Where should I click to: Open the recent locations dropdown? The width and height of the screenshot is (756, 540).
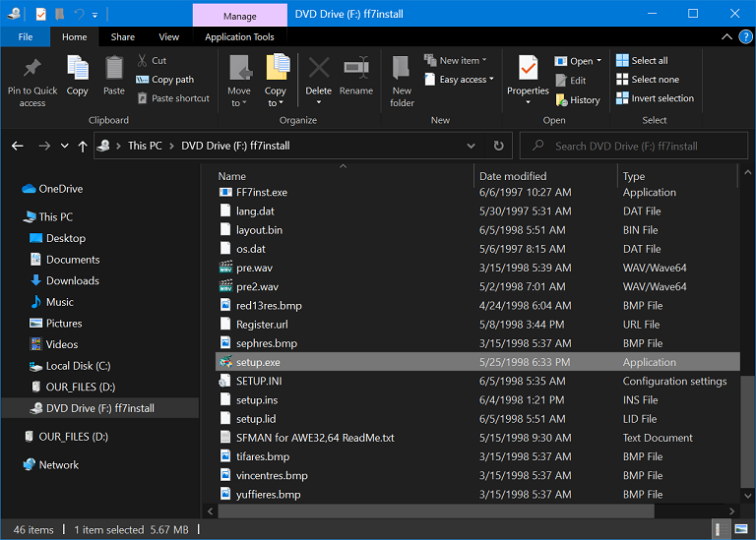click(65, 146)
